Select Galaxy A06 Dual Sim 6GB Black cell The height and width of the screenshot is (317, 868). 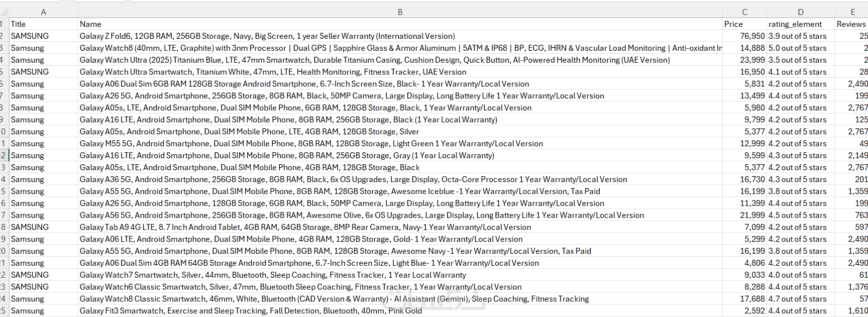pyautogui.click(x=400, y=84)
